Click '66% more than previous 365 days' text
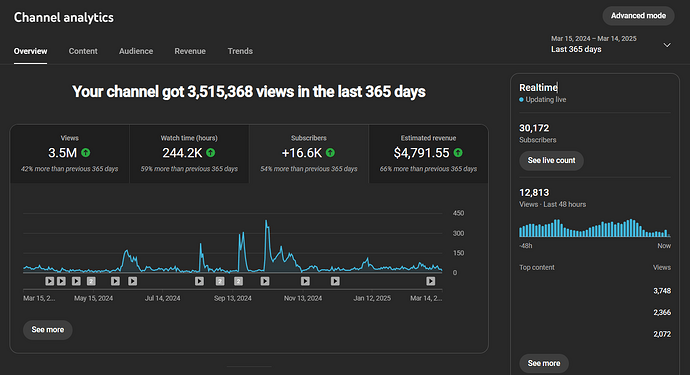Screen dimensions: 690x375 click(428, 169)
